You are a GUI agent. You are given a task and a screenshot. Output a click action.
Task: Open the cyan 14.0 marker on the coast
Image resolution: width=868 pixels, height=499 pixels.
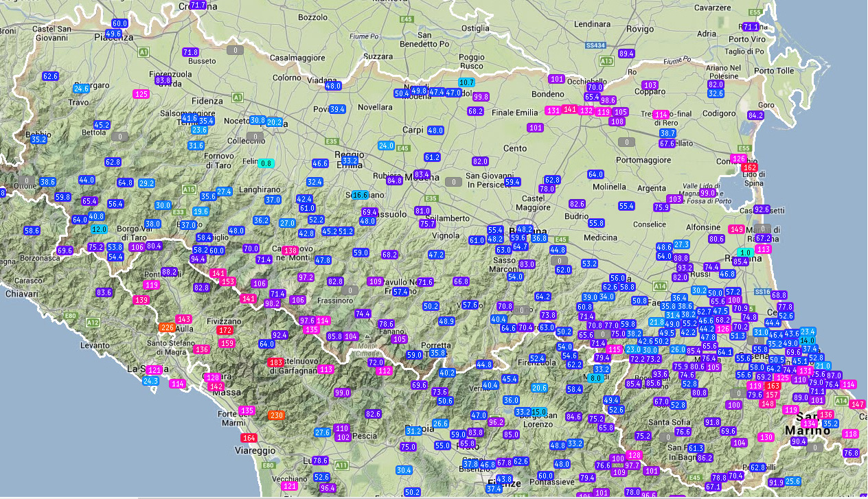[x=808, y=340]
